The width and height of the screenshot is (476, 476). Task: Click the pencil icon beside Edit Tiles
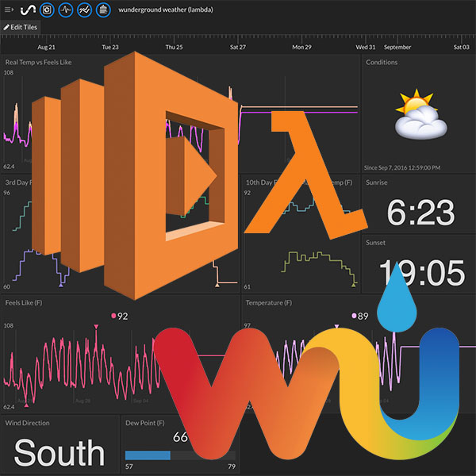[x=6, y=27]
